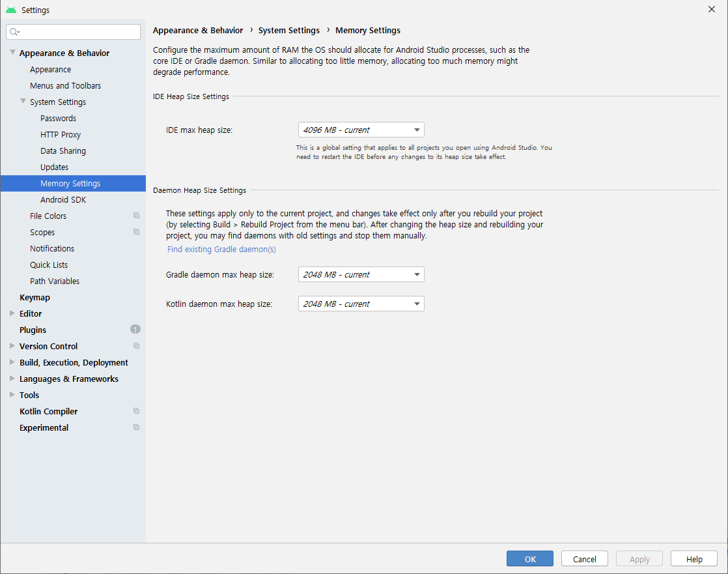The height and width of the screenshot is (574, 728).
Task: Open the Android SDK settings page
Action: tap(63, 199)
